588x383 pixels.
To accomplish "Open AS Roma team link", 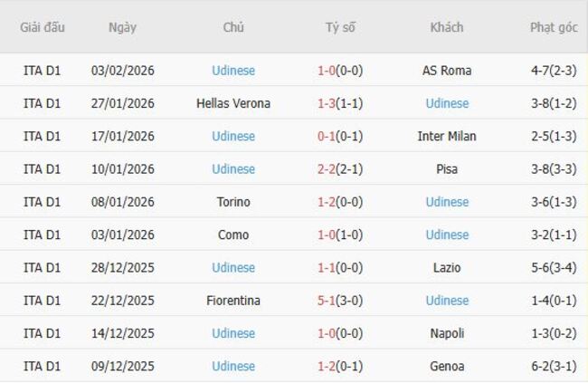I will [447, 71].
